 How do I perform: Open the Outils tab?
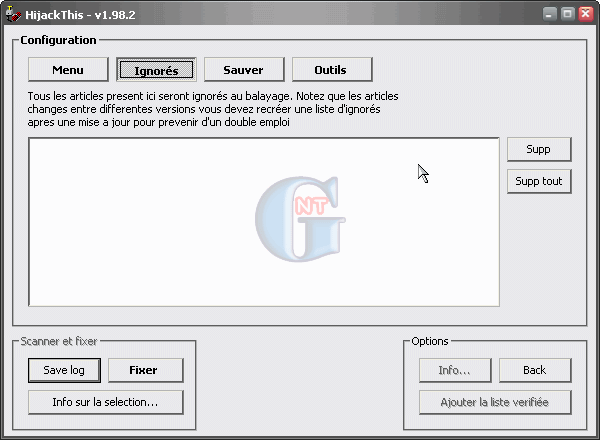click(332, 70)
